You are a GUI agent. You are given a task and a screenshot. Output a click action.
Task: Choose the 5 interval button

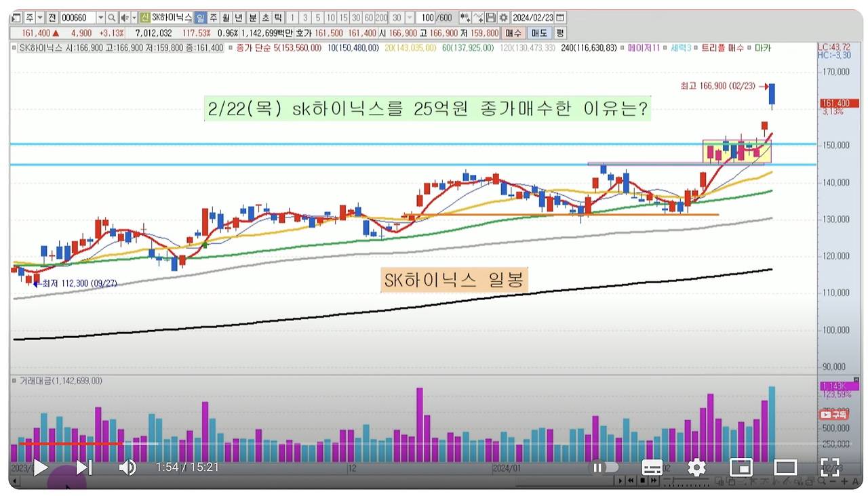point(318,18)
